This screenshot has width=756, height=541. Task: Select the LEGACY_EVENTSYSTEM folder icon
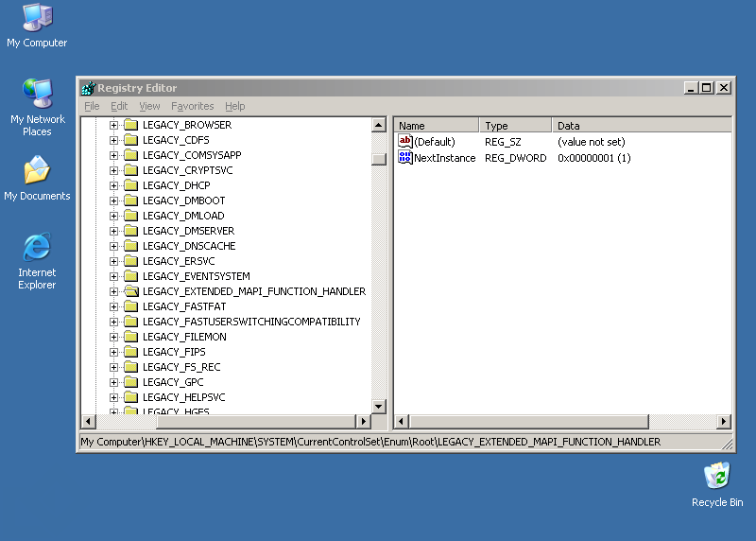(131, 276)
